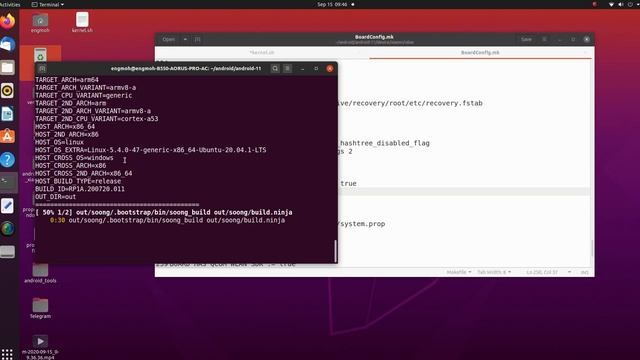Open the gray drive icon in dock

[x=7, y=252]
